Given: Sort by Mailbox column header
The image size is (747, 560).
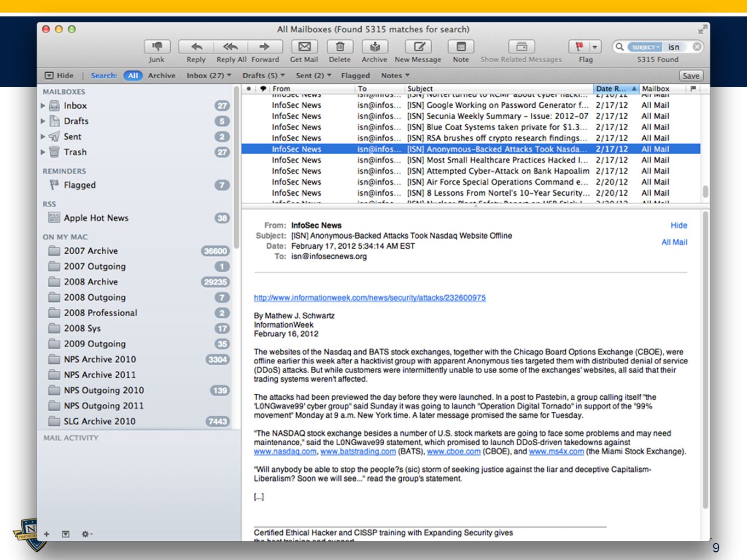Looking at the screenshot, I should point(662,89).
